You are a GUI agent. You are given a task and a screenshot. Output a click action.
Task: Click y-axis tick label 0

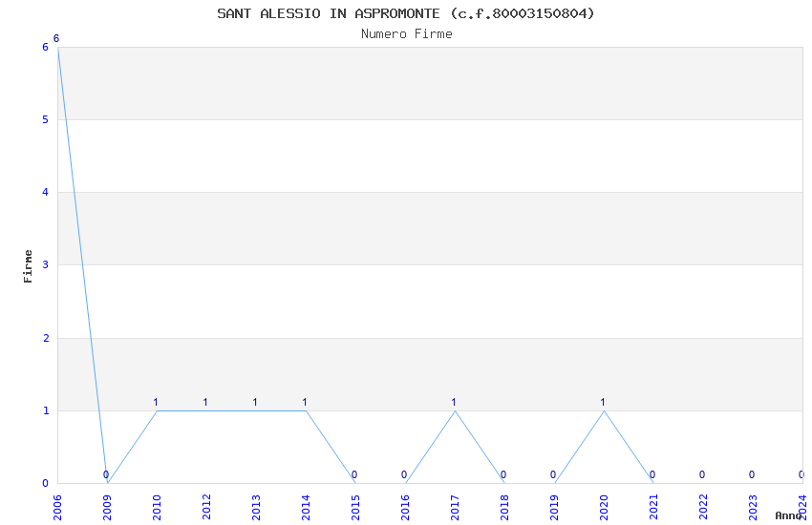tap(46, 484)
